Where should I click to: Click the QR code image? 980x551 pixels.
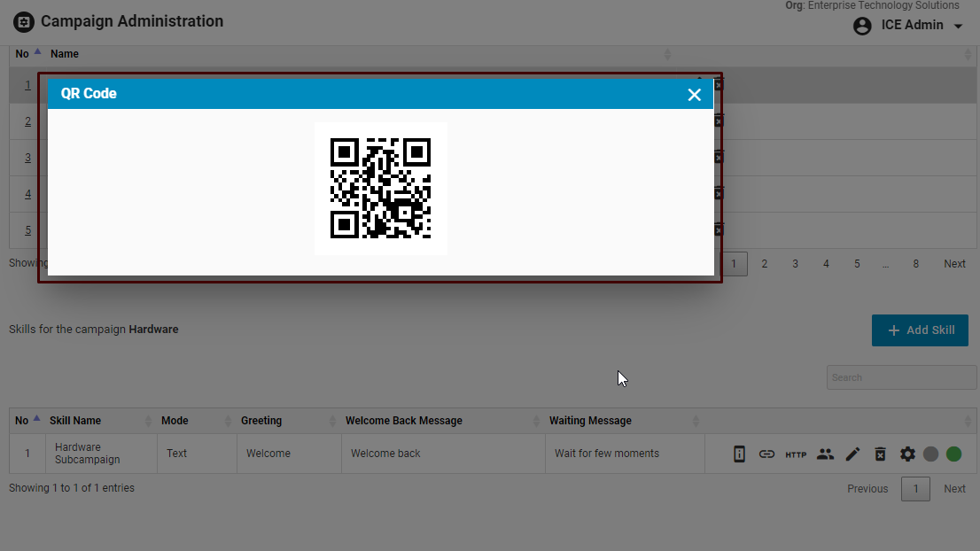(x=380, y=189)
